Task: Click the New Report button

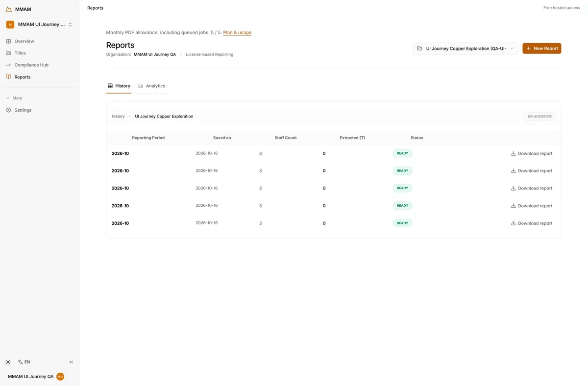Action: pos(542,48)
